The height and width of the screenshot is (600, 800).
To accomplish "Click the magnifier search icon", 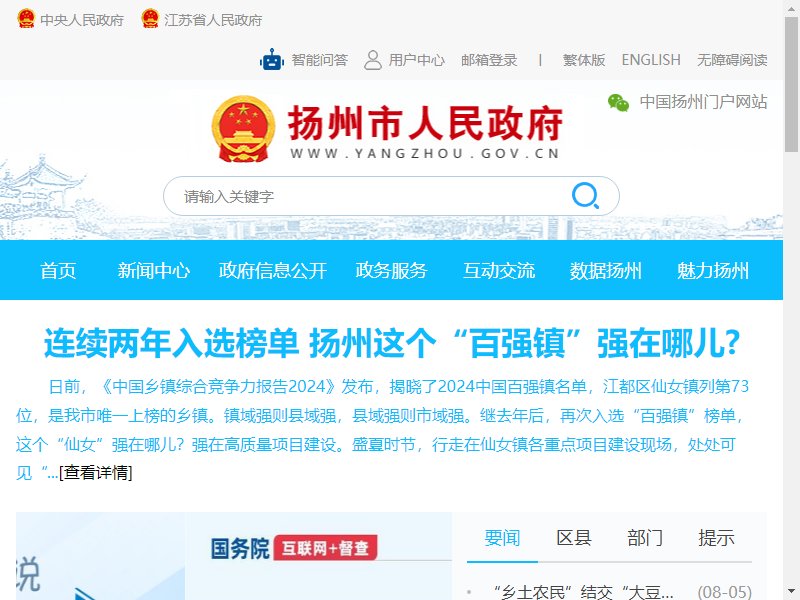I will pos(585,195).
